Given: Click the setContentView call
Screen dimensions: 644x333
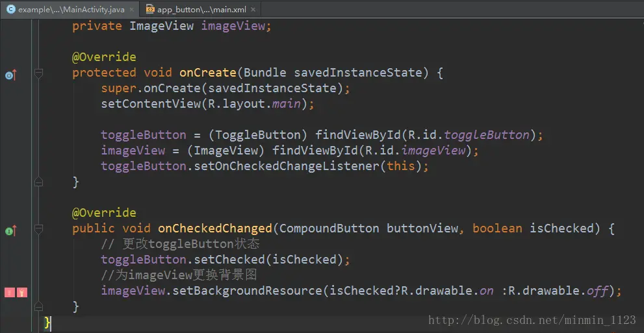Looking at the screenshot, I should 151,104.
